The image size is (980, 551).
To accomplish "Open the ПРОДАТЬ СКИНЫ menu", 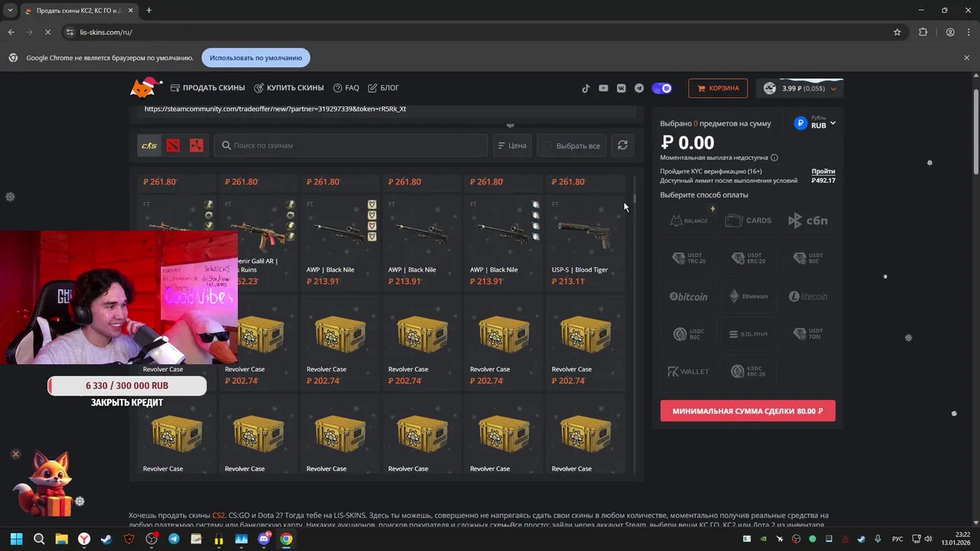I will (207, 88).
